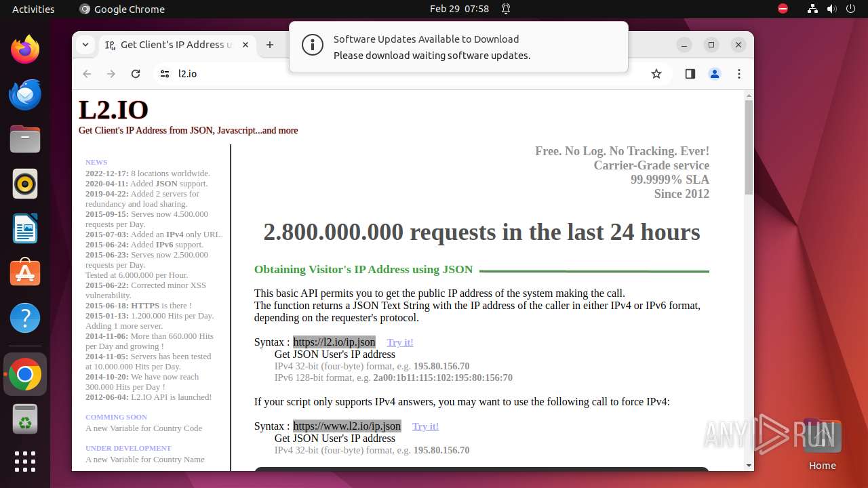The width and height of the screenshot is (868, 488).
Task: Maximize the Chrome window
Action: click(x=711, y=45)
